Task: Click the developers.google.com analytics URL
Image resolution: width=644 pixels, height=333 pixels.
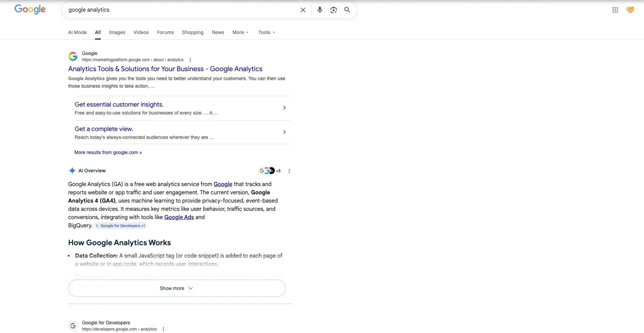Action: [x=119, y=329]
